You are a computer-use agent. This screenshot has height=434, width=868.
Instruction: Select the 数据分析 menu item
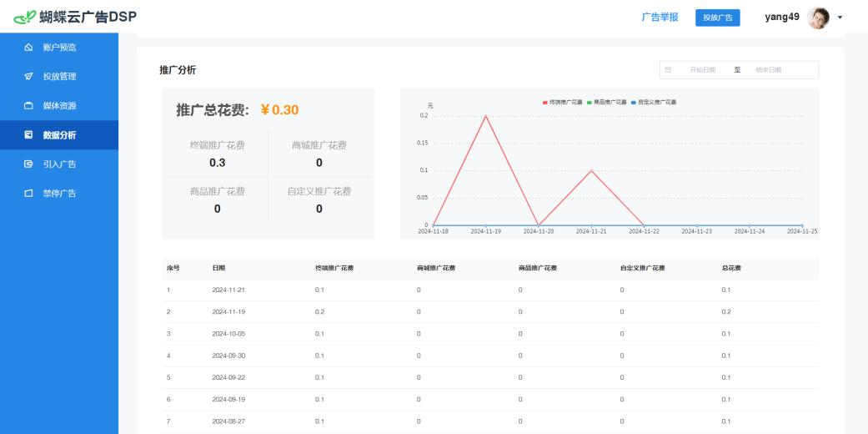[59, 134]
